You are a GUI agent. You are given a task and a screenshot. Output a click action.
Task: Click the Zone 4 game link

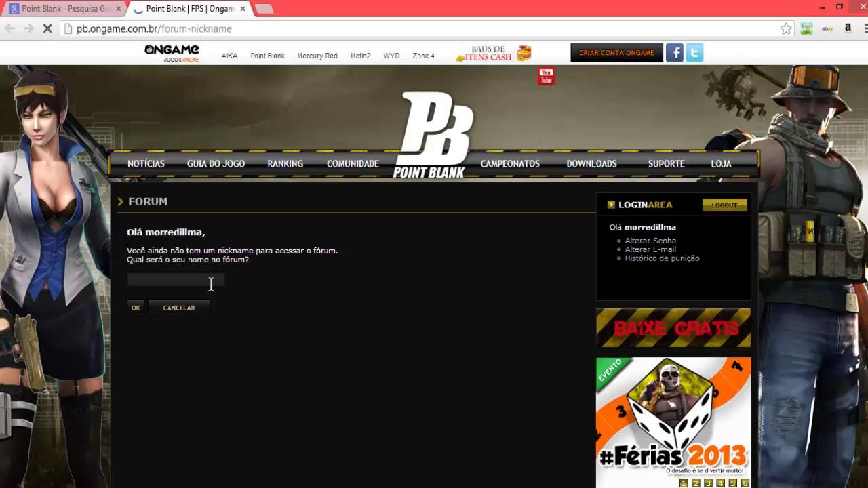click(423, 56)
